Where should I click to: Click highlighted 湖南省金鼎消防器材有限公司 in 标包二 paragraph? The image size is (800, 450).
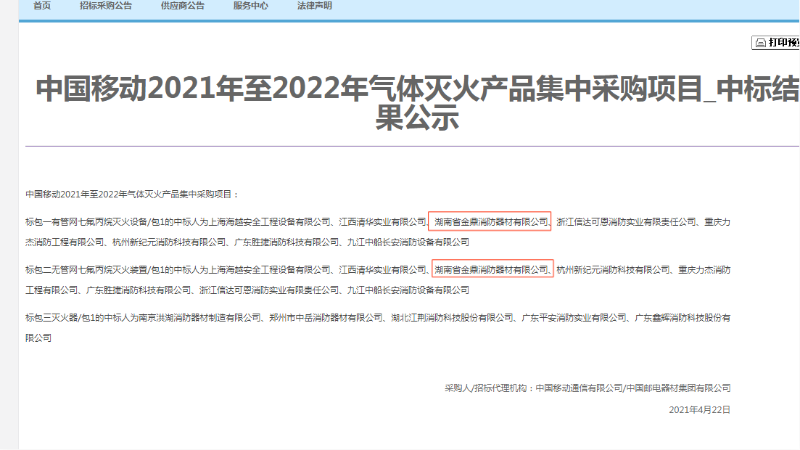(x=491, y=269)
